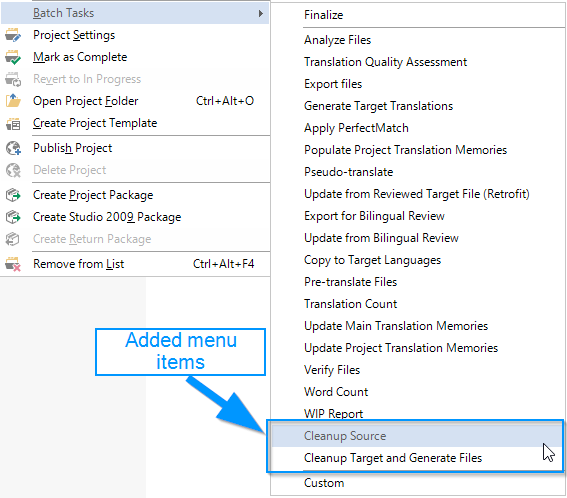567x498 pixels.
Task: Click the Create Studio 2009 Package icon
Action: pyautogui.click(x=13, y=217)
